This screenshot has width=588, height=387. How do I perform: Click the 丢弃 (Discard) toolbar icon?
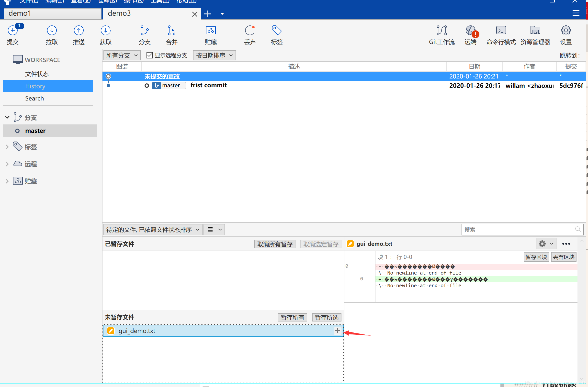pos(249,31)
